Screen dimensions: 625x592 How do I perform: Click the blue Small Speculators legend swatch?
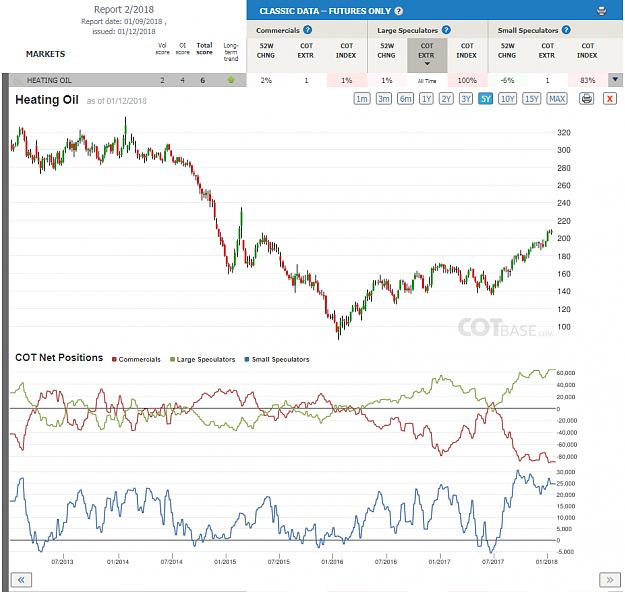(x=247, y=359)
